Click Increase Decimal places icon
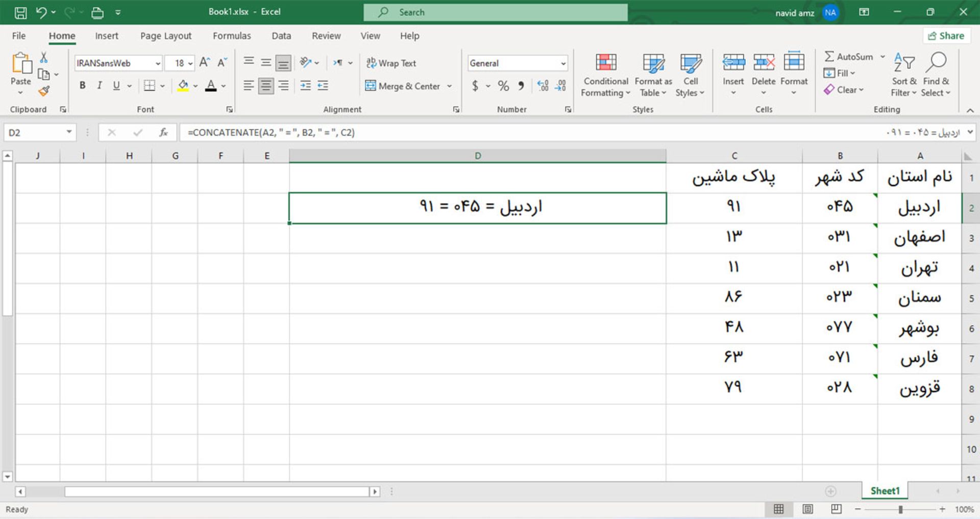The height and width of the screenshot is (519, 980). (543, 86)
